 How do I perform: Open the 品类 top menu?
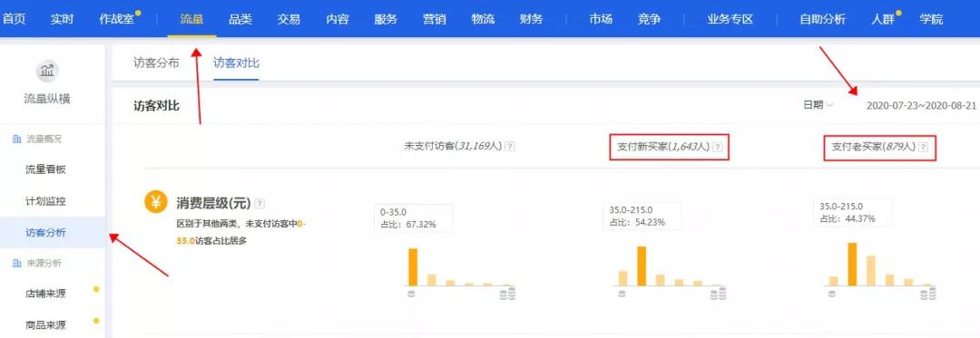click(x=240, y=19)
